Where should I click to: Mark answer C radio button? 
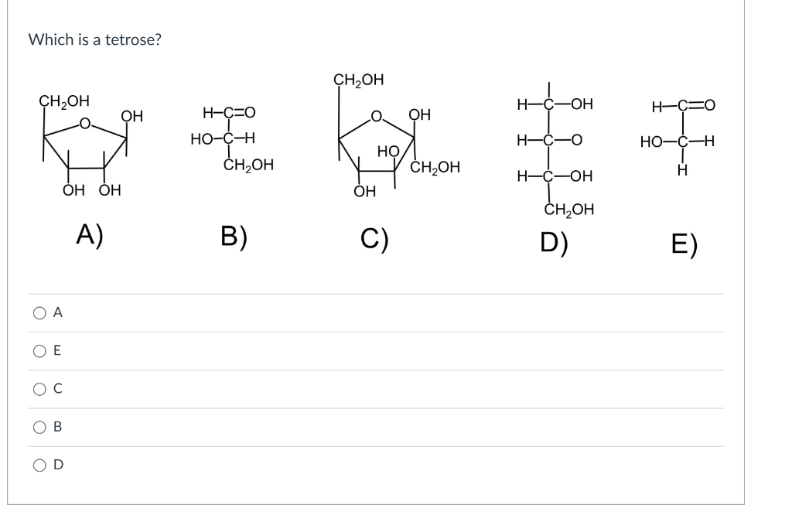pyautogui.click(x=39, y=389)
